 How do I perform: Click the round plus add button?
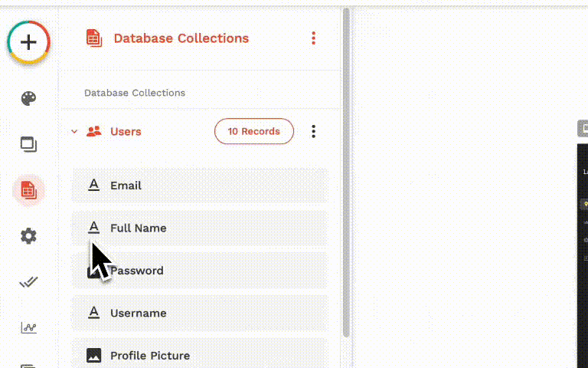(x=28, y=41)
